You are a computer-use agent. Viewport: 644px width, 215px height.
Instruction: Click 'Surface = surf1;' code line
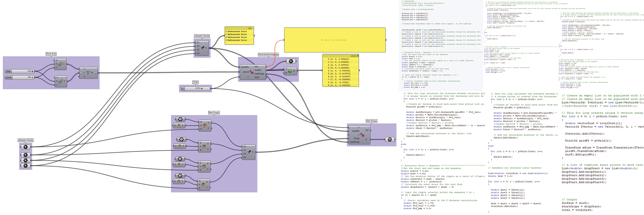coord(575,203)
